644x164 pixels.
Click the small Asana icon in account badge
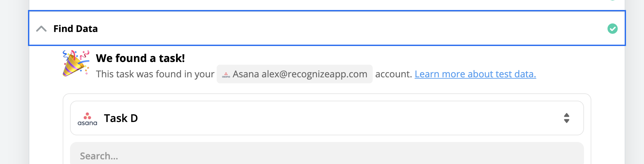pyautogui.click(x=226, y=75)
